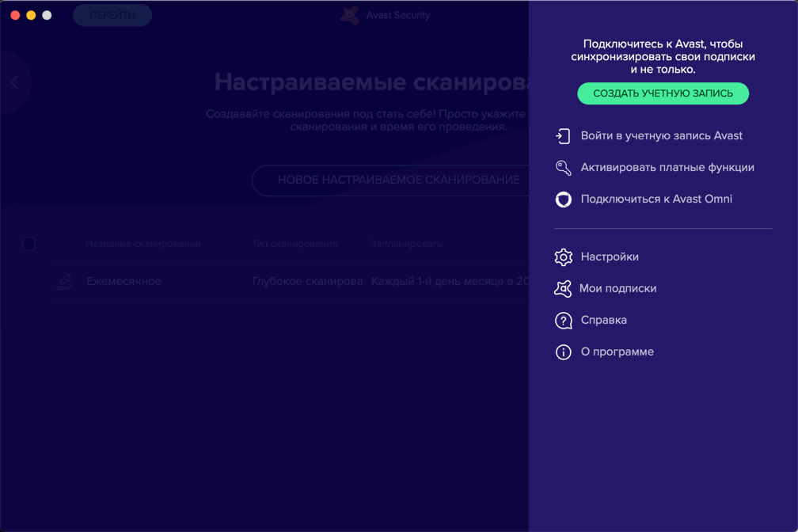This screenshot has height=532, width=798.
Task: Click the sign-in arrow icon beside 'Войти в учетную запись'
Action: 563,136
